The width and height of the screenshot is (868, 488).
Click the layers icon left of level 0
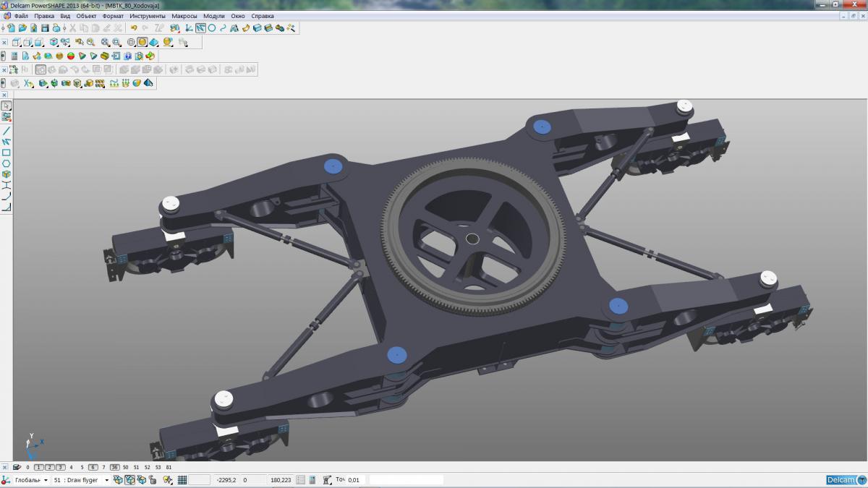click(x=18, y=467)
